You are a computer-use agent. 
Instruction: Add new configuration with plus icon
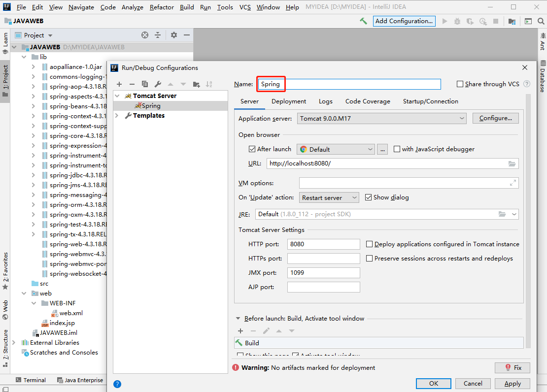[x=119, y=84]
